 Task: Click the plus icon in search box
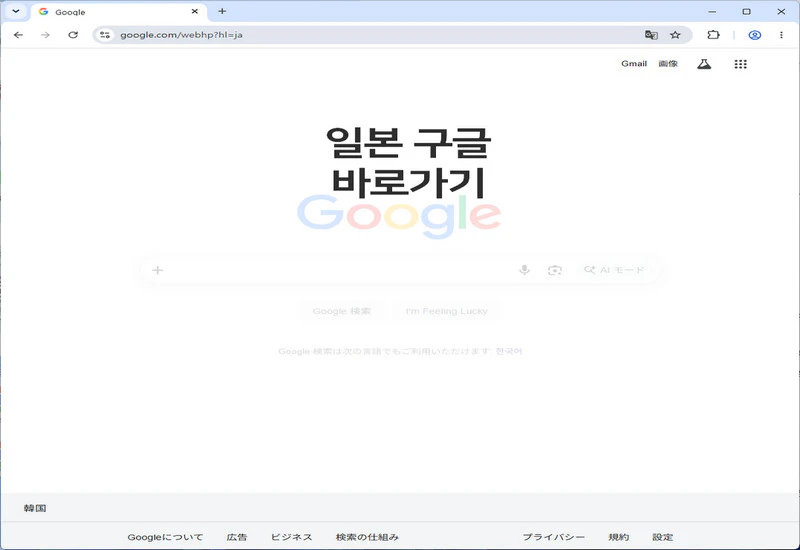pyautogui.click(x=158, y=270)
